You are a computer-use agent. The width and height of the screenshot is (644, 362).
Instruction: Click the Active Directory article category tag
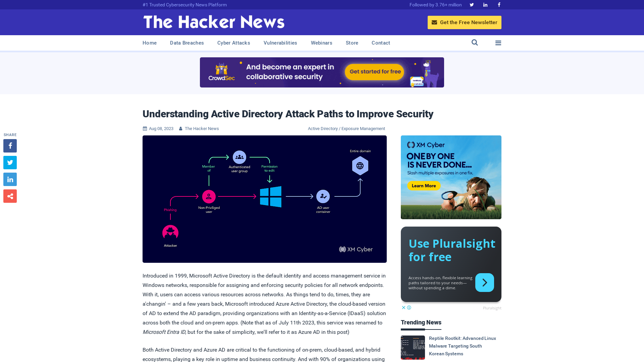(323, 128)
